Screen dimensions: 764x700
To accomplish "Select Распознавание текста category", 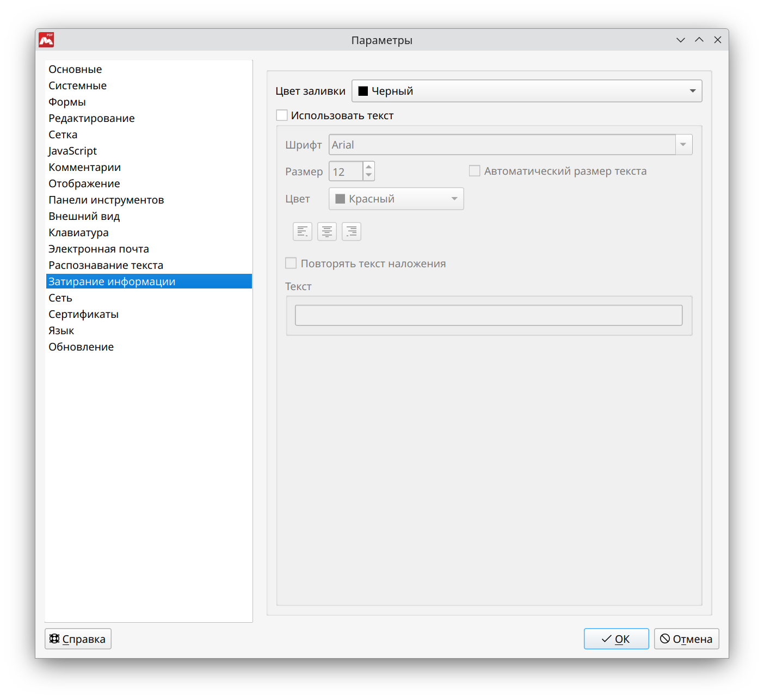I will tap(149, 265).
